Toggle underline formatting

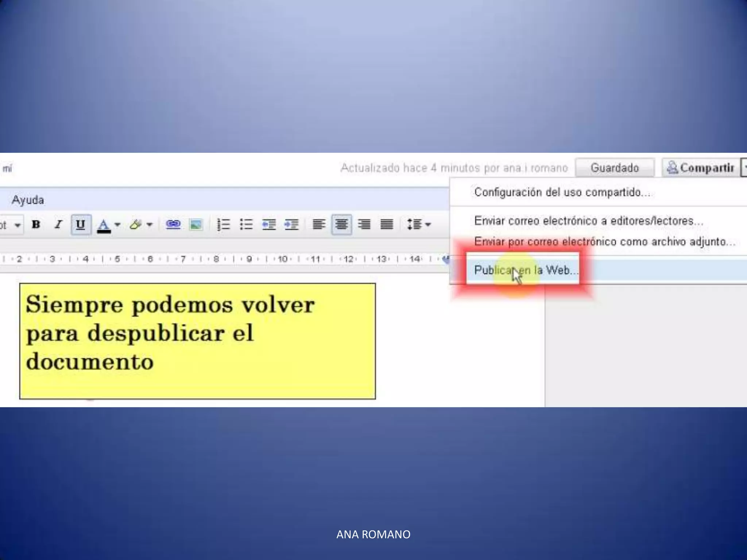(x=81, y=224)
